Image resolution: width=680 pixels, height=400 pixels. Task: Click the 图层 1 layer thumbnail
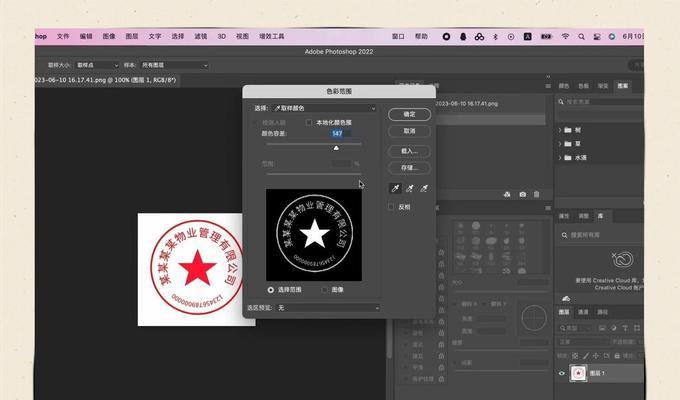(578, 373)
